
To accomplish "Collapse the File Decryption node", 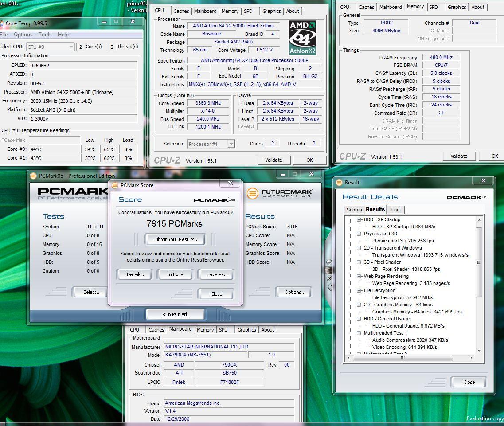I will [x=359, y=290].
